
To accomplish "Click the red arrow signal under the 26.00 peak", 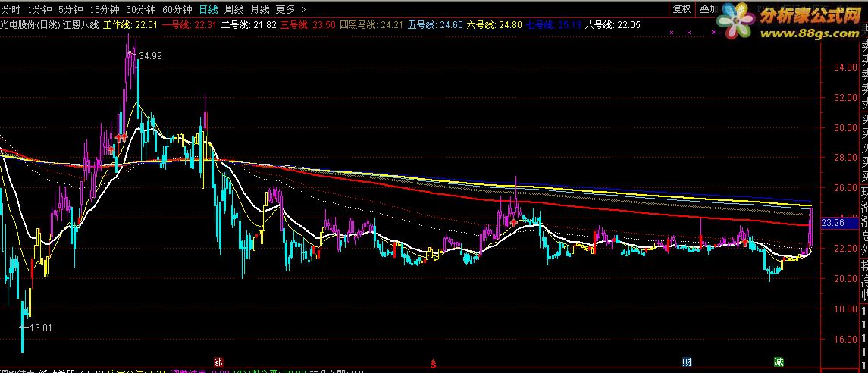I will click(514, 223).
